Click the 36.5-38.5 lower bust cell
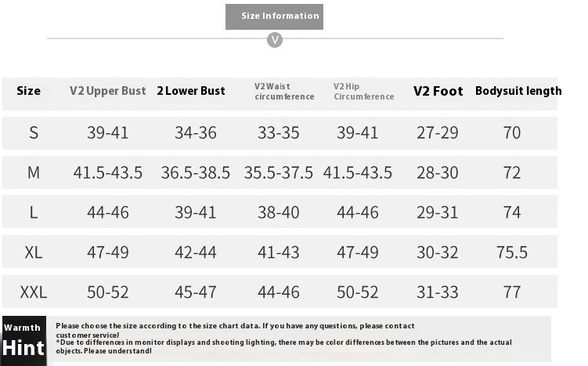This screenshot has height=366, width=588. [196, 172]
